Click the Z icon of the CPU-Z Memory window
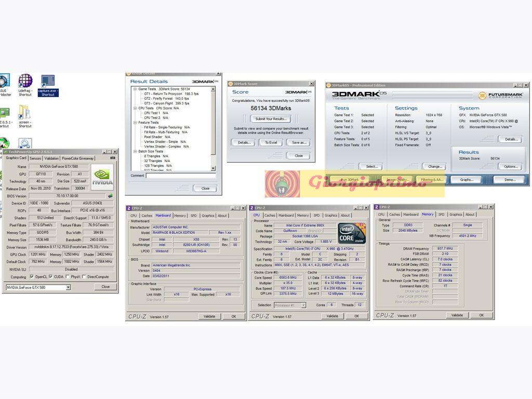Screen dimensions: 532x399 [377, 207]
